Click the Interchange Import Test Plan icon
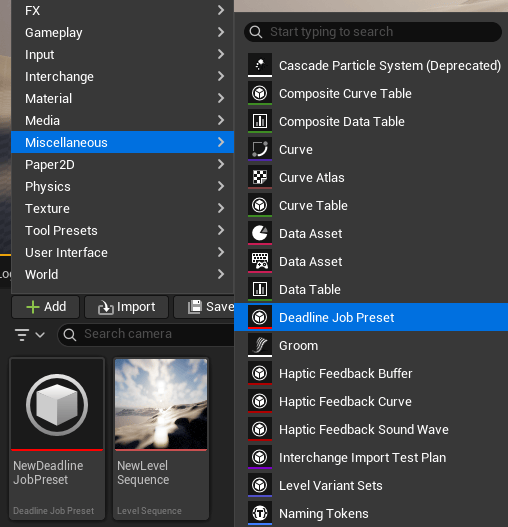The height and width of the screenshot is (527, 508). click(260, 457)
